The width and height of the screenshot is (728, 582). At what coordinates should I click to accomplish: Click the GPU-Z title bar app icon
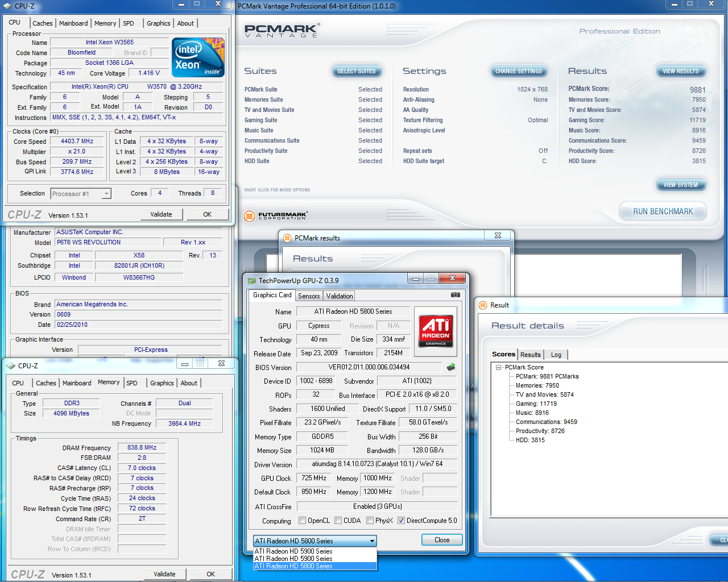(x=251, y=280)
